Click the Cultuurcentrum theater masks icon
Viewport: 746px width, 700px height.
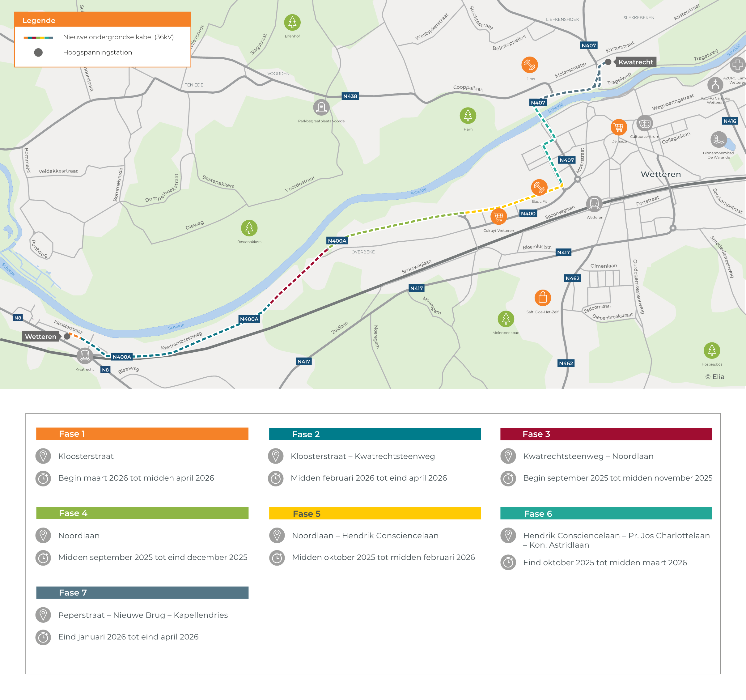tap(645, 123)
